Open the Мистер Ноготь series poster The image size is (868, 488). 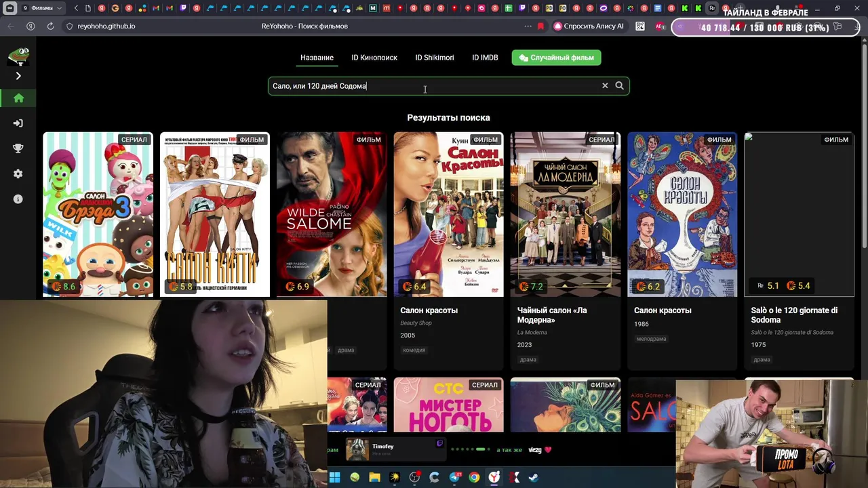point(449,405)
